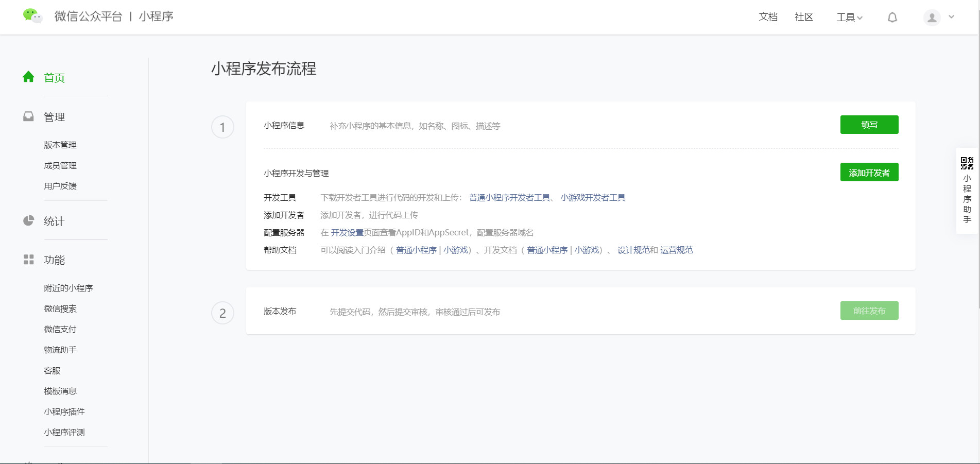Open the 运营规范 link

pyautogui.click(x=677, y=250)
